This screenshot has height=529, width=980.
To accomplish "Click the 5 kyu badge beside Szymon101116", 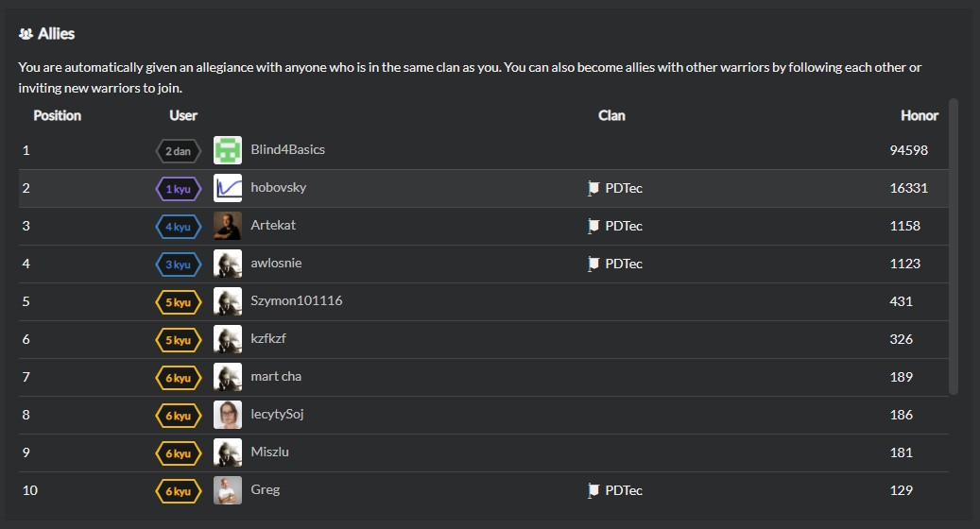I will (x=178, y=302).
